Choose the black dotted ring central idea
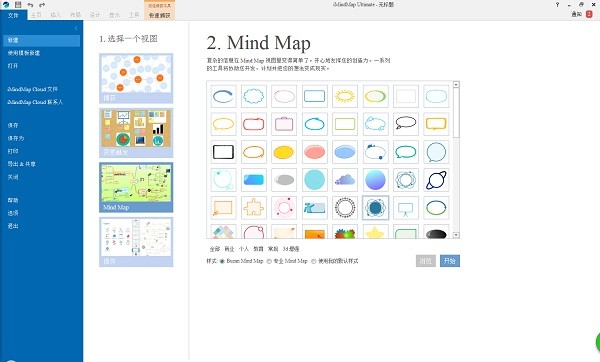Viewport: 600px width, 362px height. [x=345, y=208]
